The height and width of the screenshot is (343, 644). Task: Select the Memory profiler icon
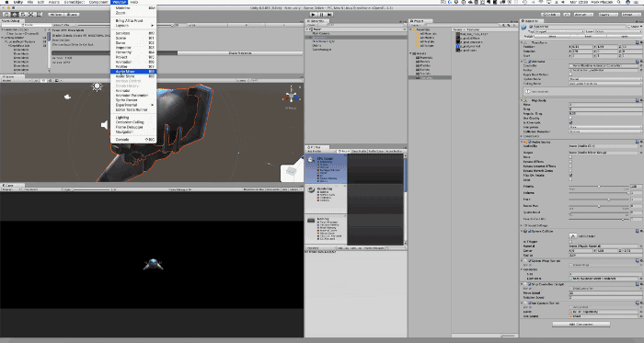pyautogui.click(x=311, y=221)
